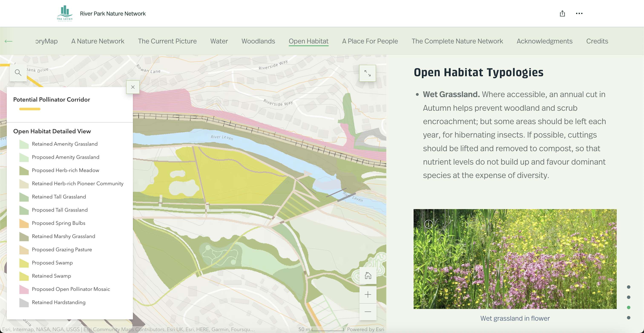Viewport: 644px width, 333px height.
Task: Click the second slide navigation dot
Action: [628, 297]
